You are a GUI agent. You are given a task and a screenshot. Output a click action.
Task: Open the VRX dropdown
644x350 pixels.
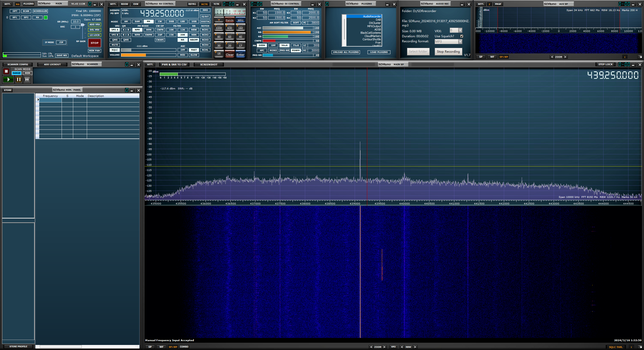pos(460,30)
